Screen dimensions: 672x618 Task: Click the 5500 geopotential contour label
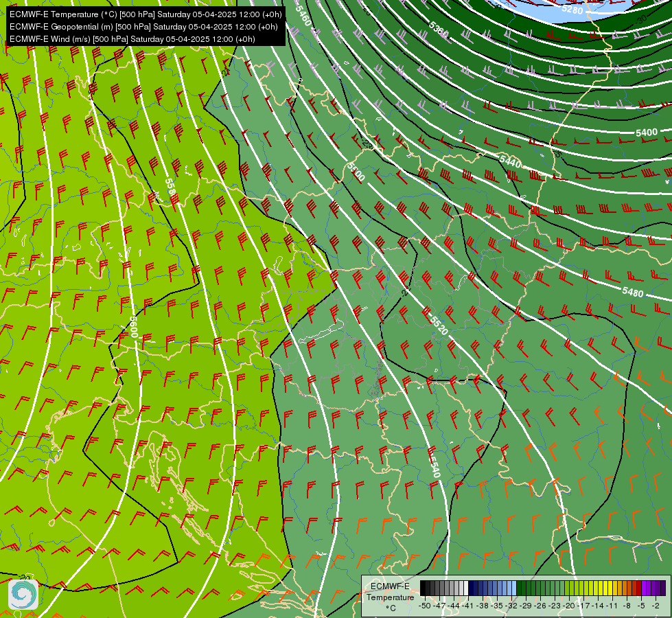coord(356,172)
